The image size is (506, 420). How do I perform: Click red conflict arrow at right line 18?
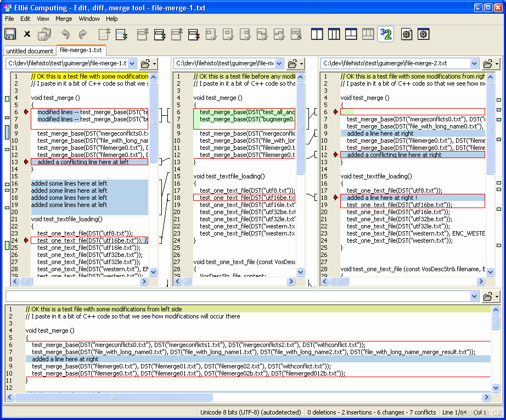click(x=335, y=198)
